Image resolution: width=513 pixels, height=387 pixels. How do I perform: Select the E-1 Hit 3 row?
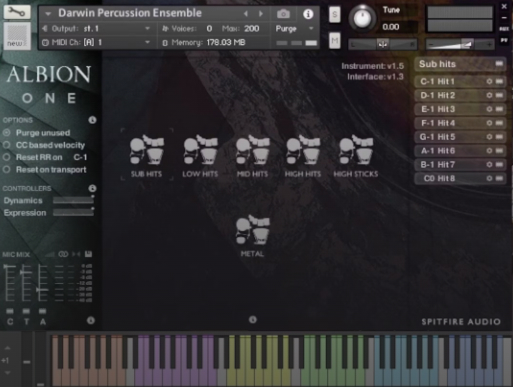[x=460, y=109]
